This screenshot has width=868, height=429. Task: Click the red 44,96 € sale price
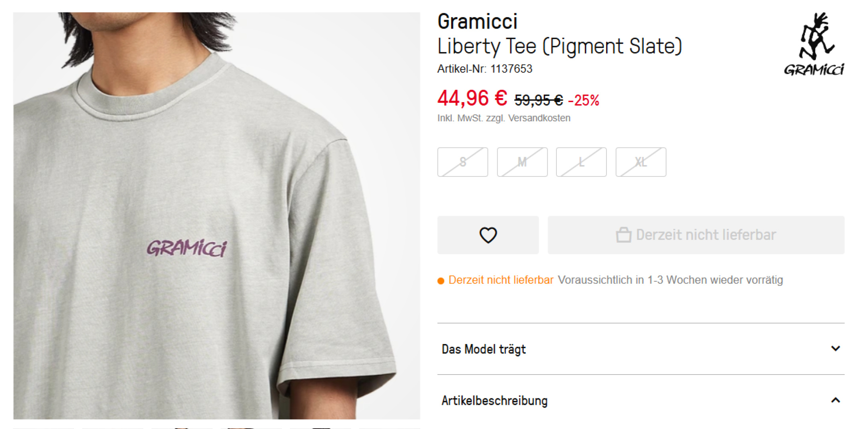(x=472, y=98)
